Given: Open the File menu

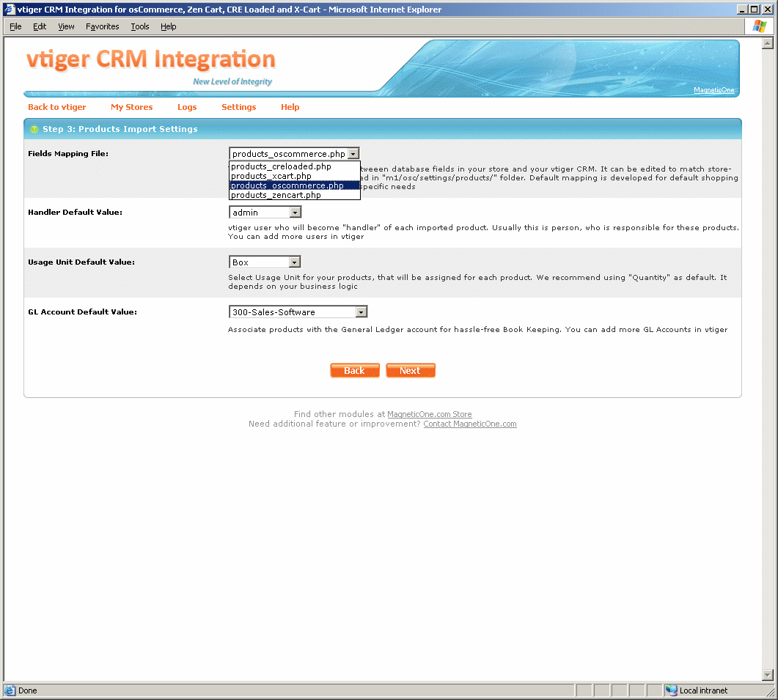Looking at the screenshot, I should click(15, 26).
